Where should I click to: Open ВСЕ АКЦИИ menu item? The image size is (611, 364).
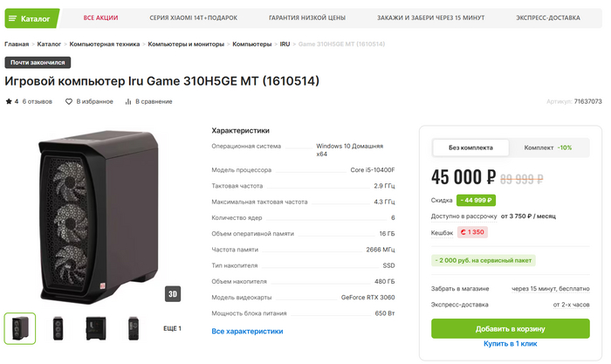pos(100,17)
